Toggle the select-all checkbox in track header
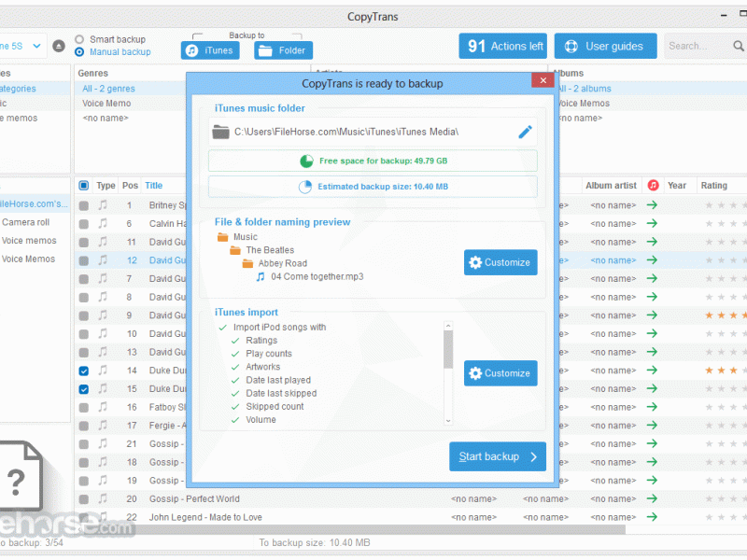The height and width of the screenshot is (560, 747). 84,186
